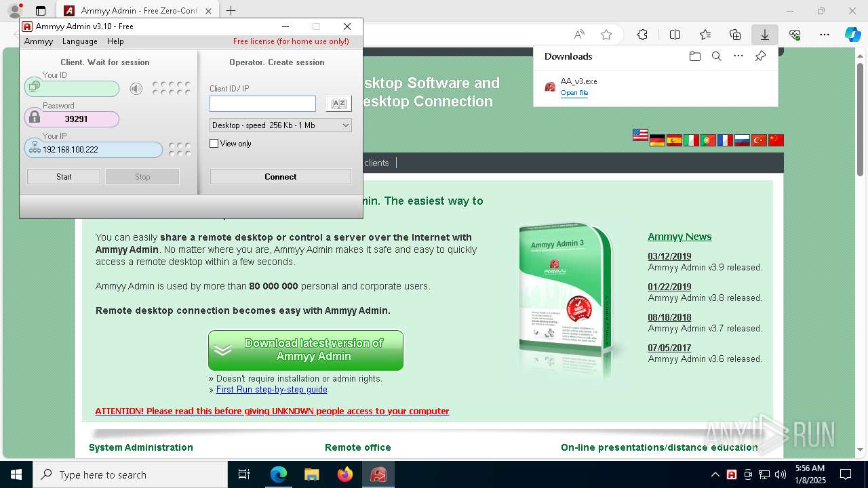Open the 07/05/2017 news entry

[x=669, y=348]
